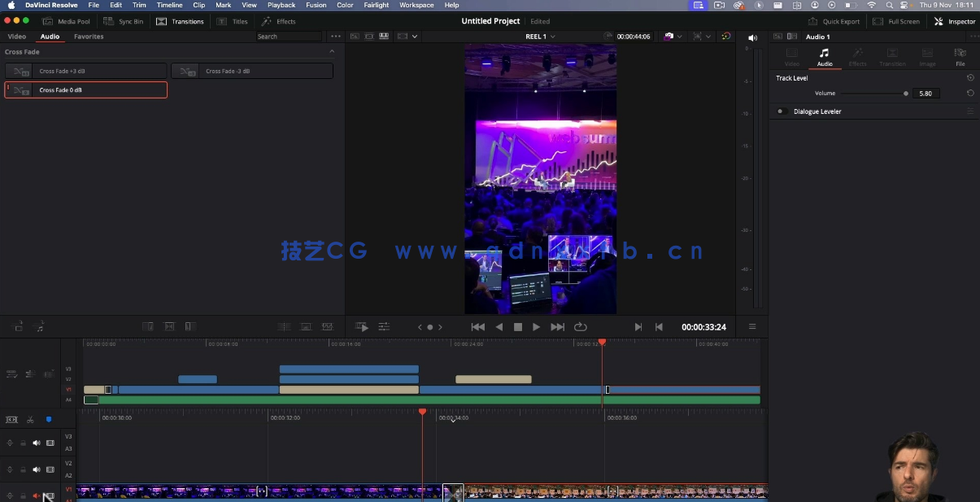Select the Cut edit mode scissors tool
Screen dimensions: 980x502
pyautogui.click(x=30, y=420)
